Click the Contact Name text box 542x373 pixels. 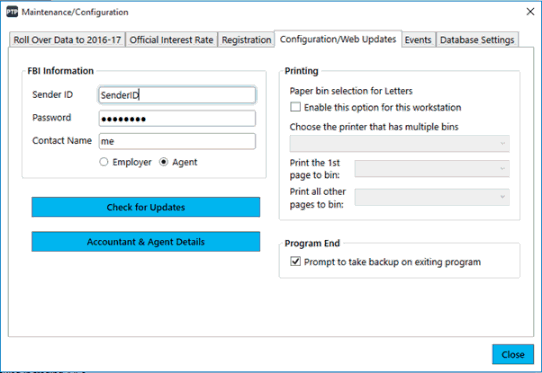(x=177, y=141)
